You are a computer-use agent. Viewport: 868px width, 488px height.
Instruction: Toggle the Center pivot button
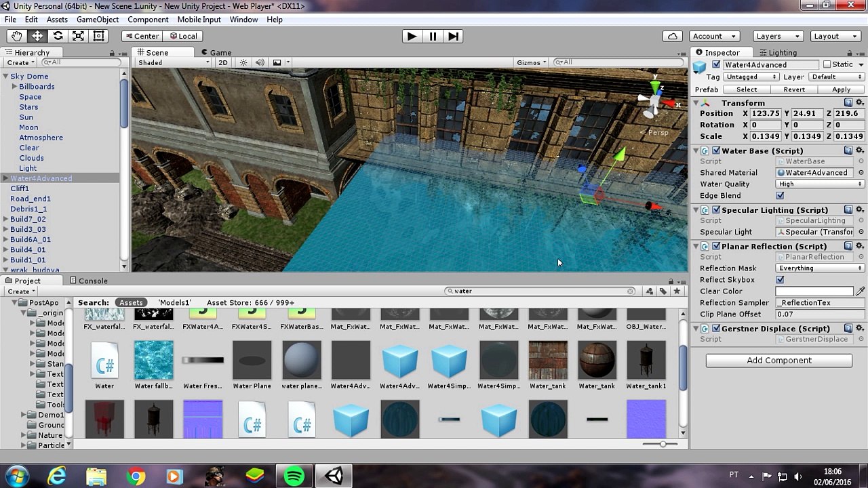(x=142, y=36)
